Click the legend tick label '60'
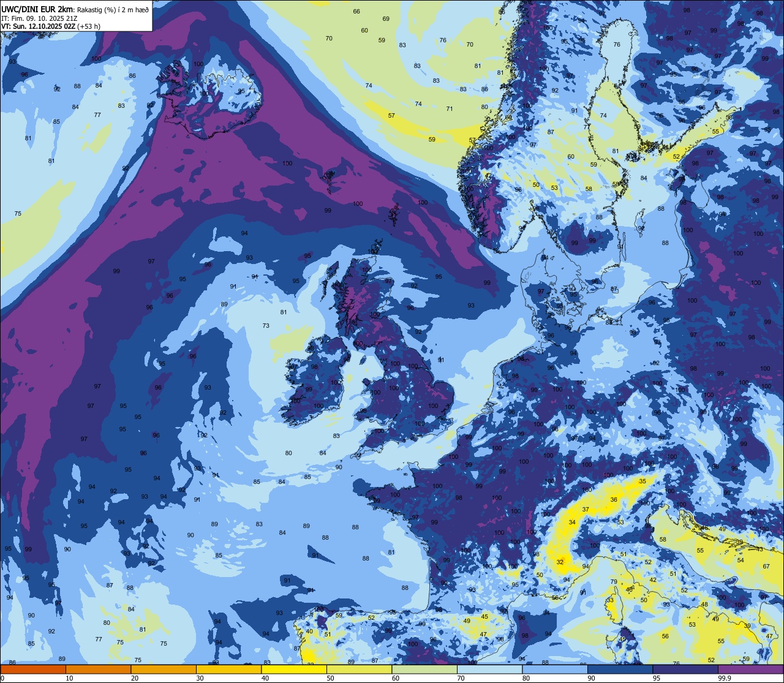The width and height of the screenshot is (784, 683). (396, 678)
